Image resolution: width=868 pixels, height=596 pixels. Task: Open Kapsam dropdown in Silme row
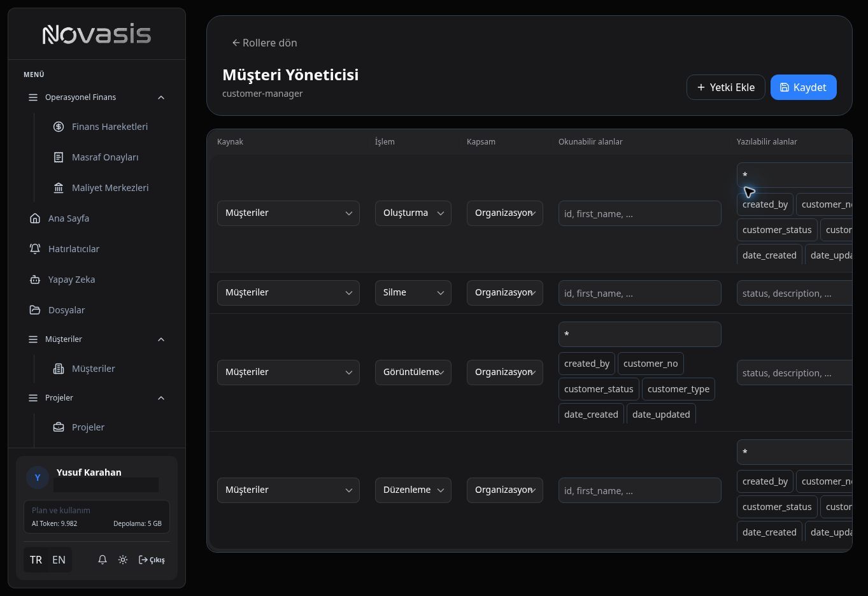505,293
